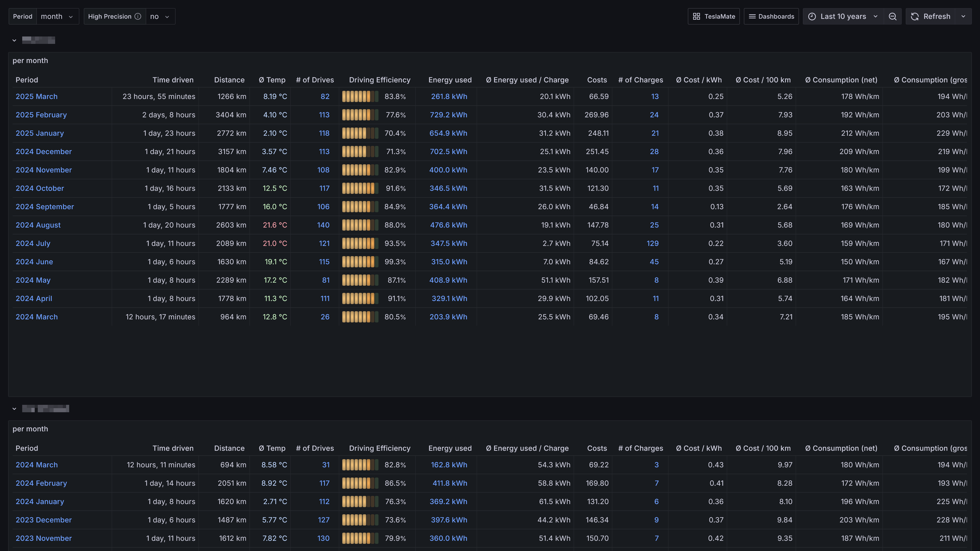Open the 2024 October period link

click(40, 188)
